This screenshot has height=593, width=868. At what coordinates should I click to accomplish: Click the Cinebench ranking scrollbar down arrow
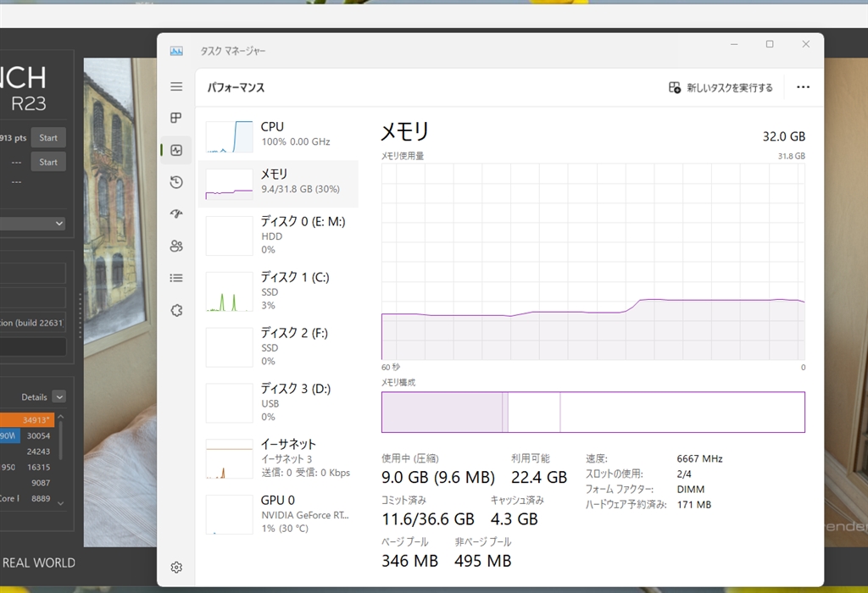61,503
